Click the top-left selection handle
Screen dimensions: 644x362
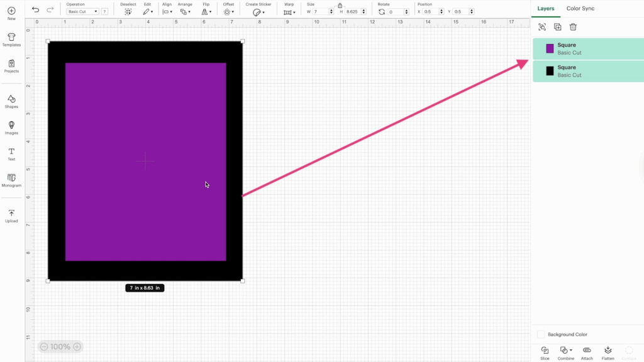48,41
